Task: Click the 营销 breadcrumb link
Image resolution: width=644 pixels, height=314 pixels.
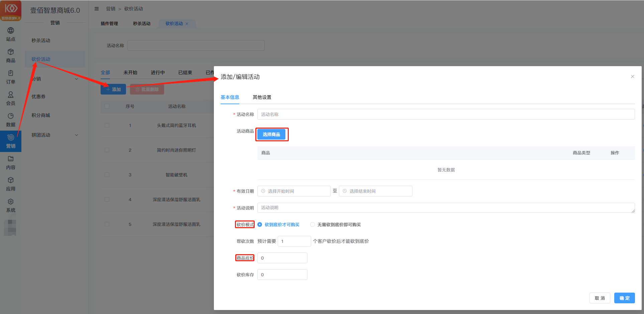Action: click(111, 9)
